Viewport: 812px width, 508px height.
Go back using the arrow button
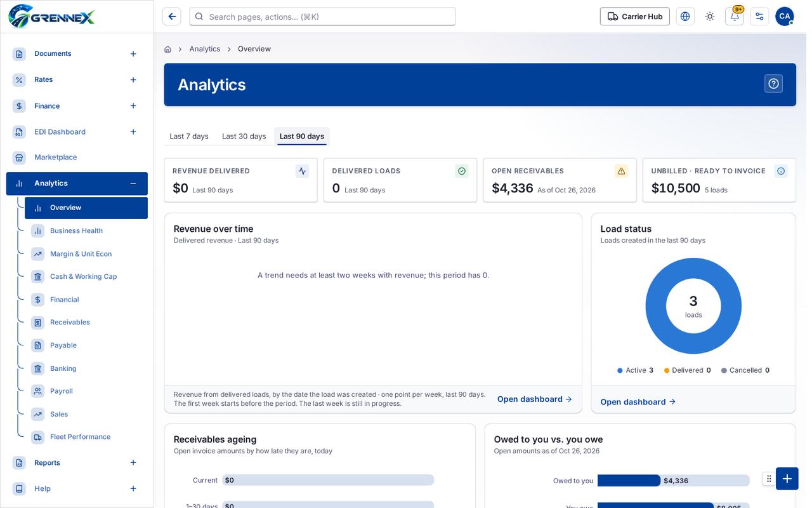172,17
